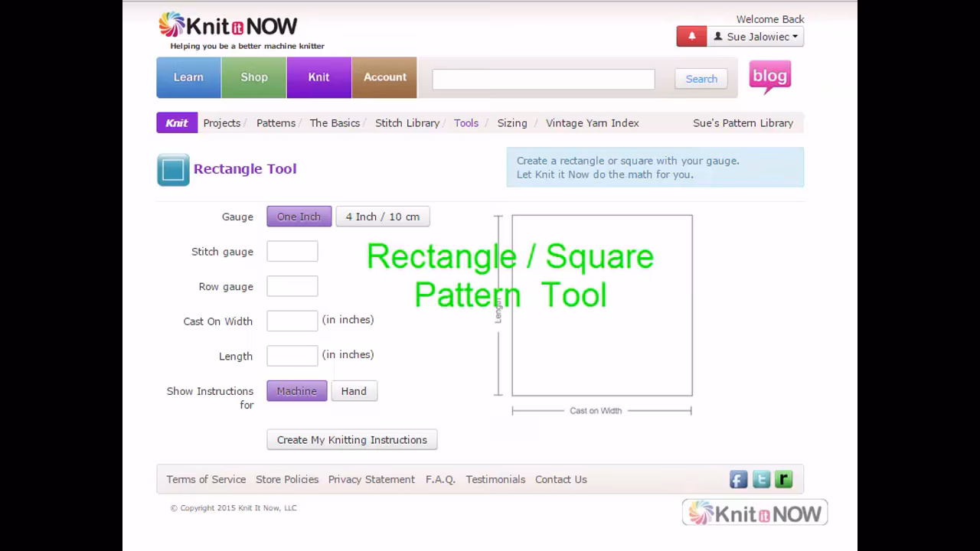Click the Length input field
This screenshot has width=980, height=551.
click(292, 356)
